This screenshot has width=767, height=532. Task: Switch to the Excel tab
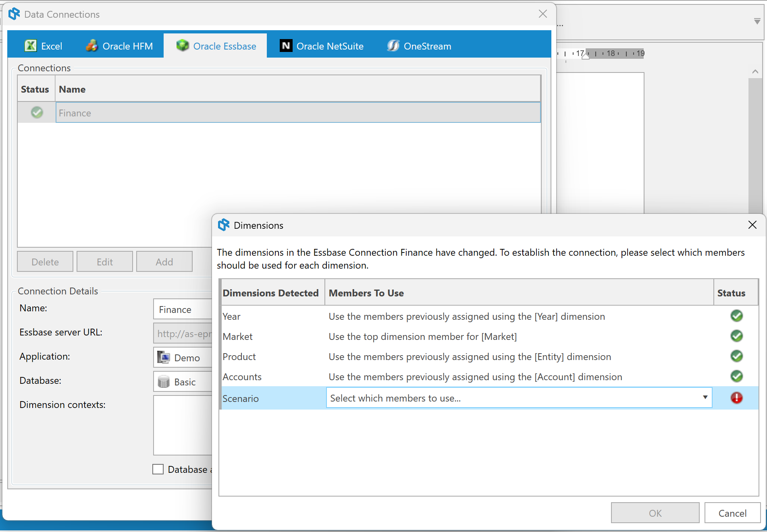click(44, 46)
